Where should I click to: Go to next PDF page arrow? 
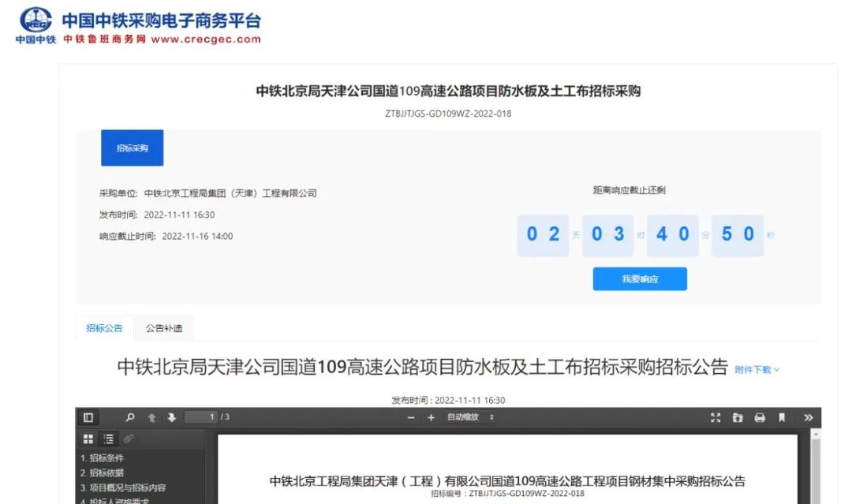pyautogui.click(x=172, y=417)
